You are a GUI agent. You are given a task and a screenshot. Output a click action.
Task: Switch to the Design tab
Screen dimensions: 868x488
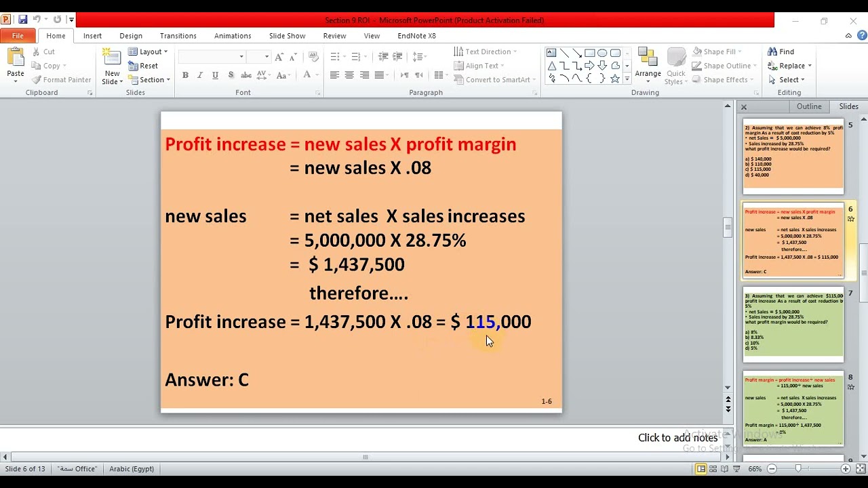(x=131, y=36)
